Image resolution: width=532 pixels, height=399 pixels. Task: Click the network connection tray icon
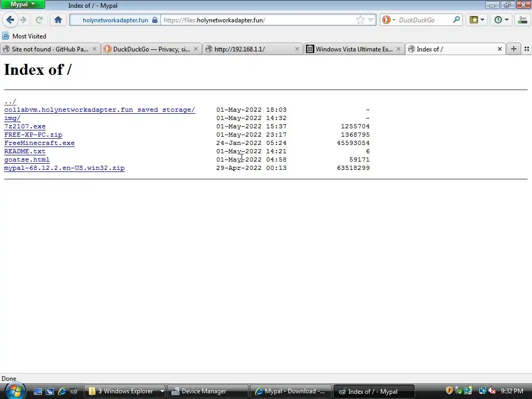pyautogui.click(x=482, y=391)
